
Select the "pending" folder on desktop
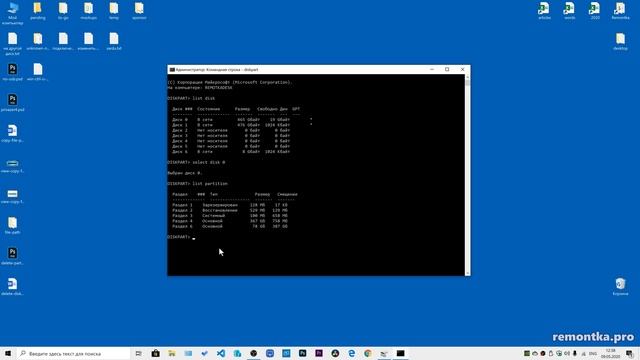click(38, 11)
